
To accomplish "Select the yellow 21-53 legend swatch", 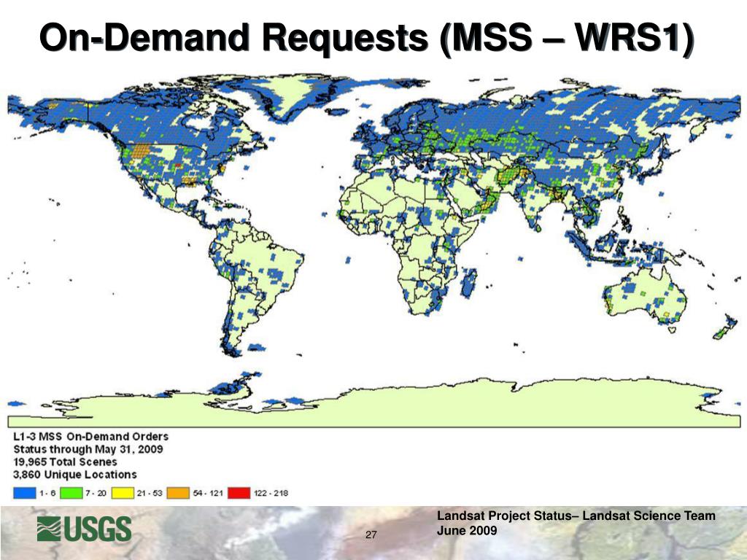I will point(123,493).
